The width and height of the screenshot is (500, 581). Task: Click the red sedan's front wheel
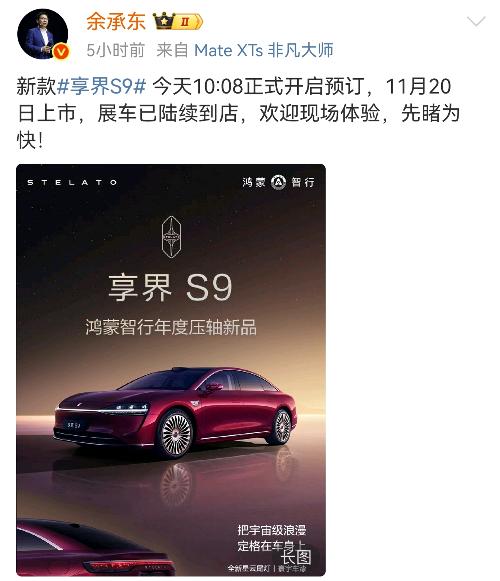coord(175,434)
